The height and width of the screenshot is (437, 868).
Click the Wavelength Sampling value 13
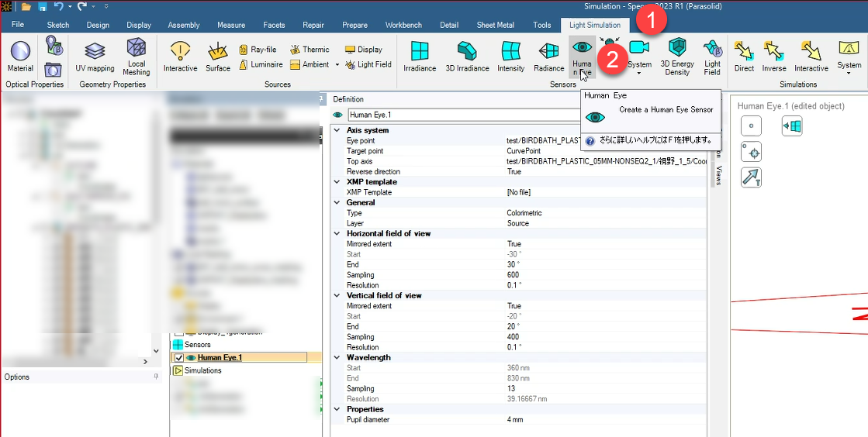click(510, 389)
